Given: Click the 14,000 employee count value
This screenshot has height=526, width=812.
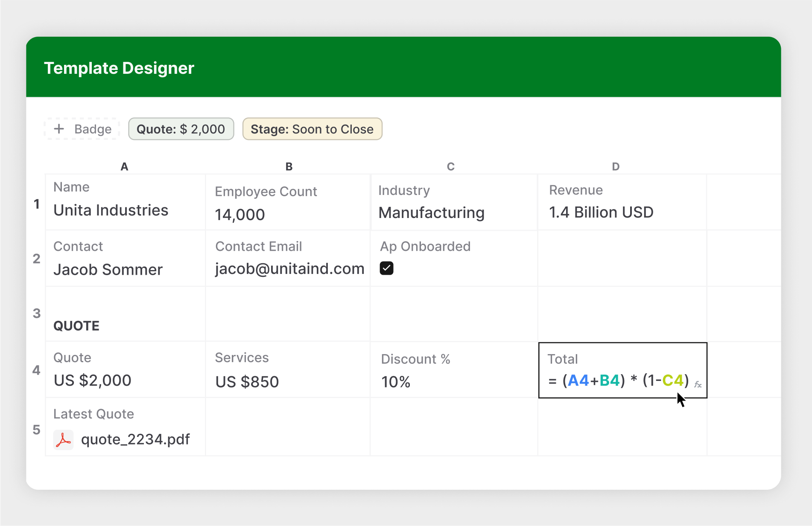Looking at the screenshot, I should coord(240,215).
